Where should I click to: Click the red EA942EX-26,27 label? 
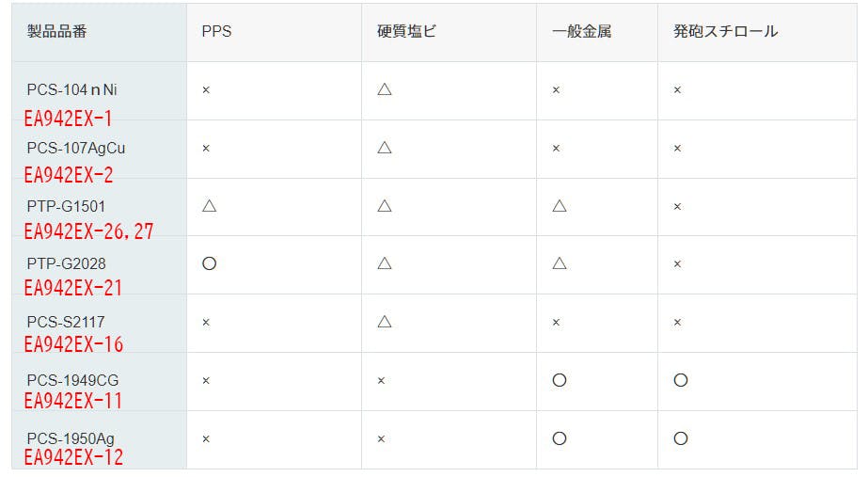click(x=88, y=232)
